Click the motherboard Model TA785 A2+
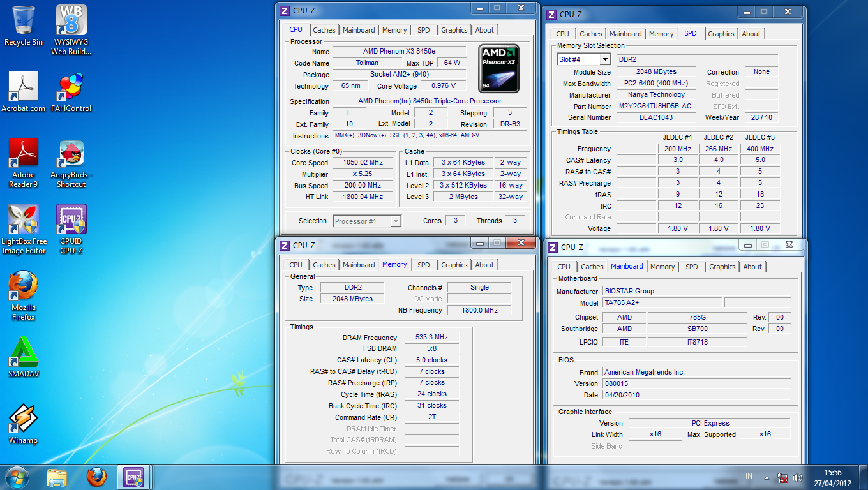 662,302
